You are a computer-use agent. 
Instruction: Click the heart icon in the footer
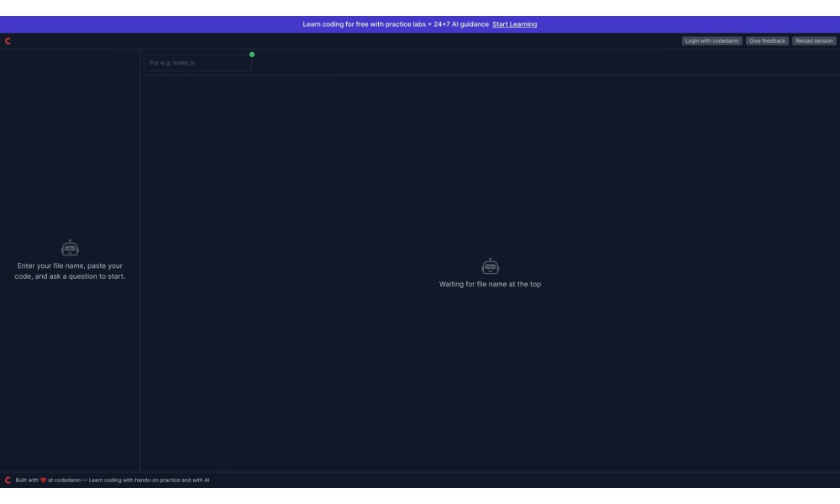[x=44, y=480]
